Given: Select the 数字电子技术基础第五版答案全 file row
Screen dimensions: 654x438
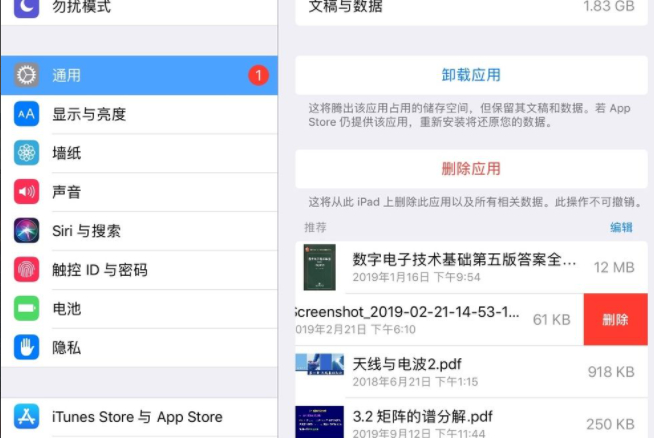Looking at the screenshot, I should click(x=471, y=267).
